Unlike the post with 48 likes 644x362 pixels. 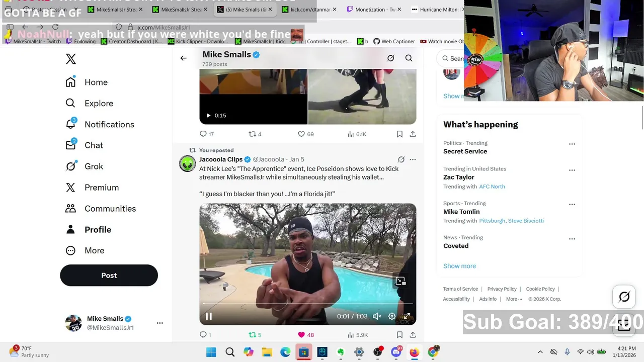(306, 335)
